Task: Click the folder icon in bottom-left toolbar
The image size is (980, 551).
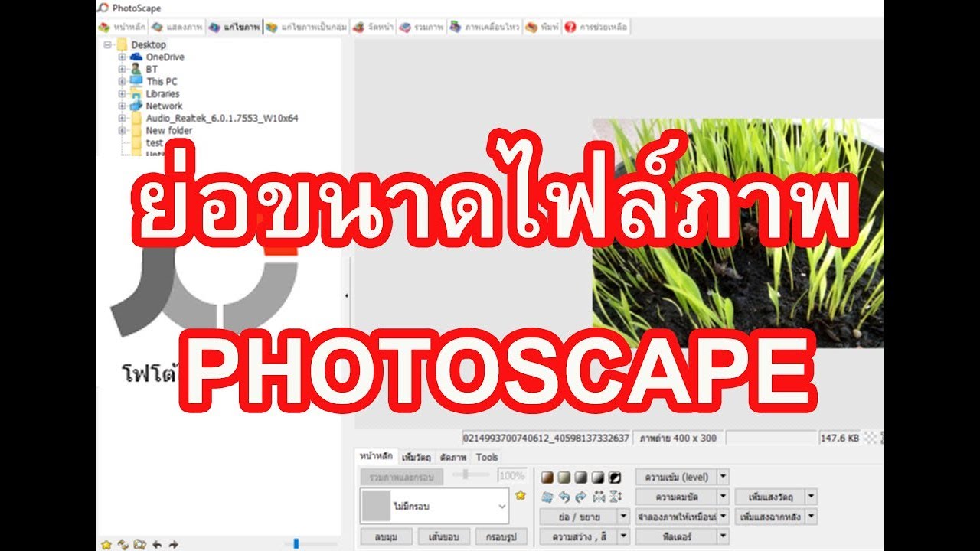Action: pyautogui.click(x=139, y=544)
